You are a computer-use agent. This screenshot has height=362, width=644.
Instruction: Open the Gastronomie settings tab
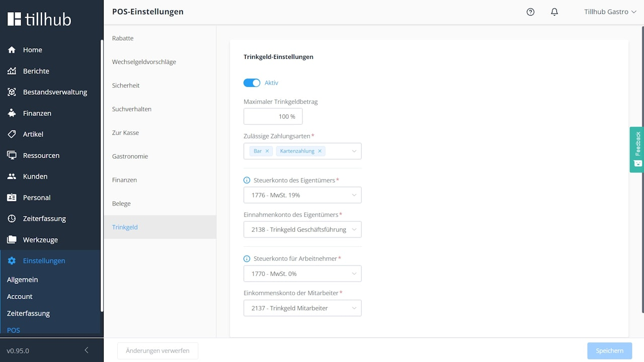coord(130,156)
